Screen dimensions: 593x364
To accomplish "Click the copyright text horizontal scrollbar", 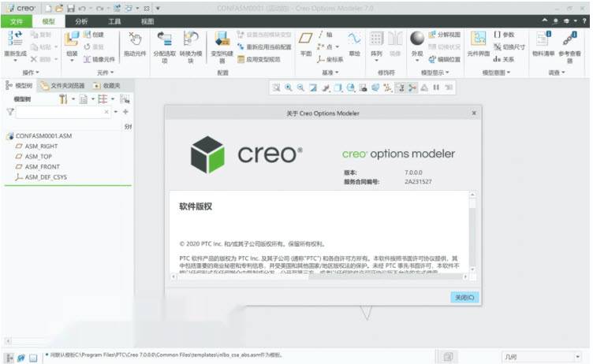I will coord(319,277).
